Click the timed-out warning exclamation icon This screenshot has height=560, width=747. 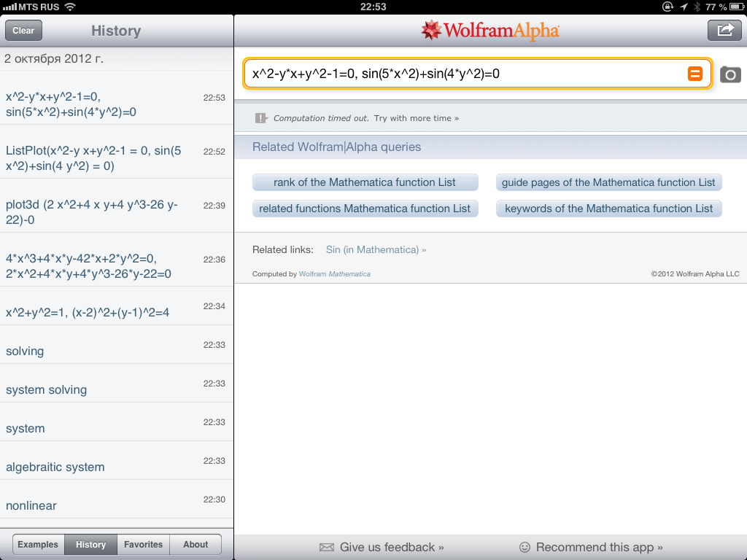261,118
